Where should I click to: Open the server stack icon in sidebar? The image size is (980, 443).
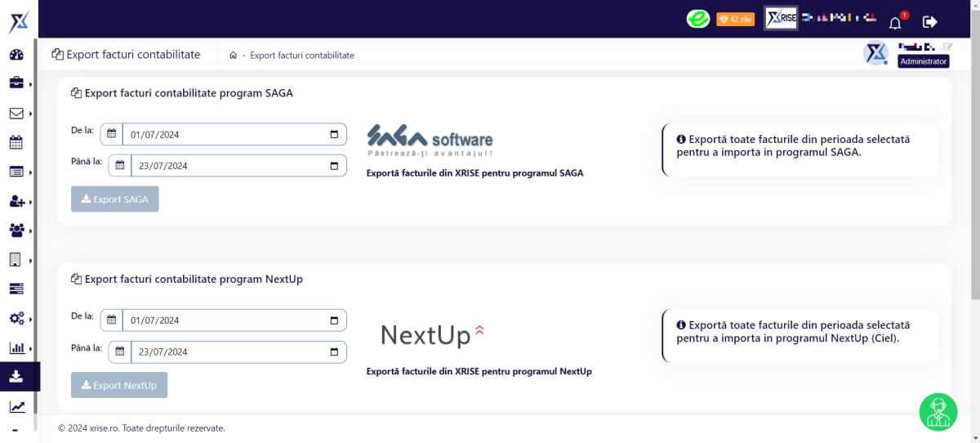16,289
